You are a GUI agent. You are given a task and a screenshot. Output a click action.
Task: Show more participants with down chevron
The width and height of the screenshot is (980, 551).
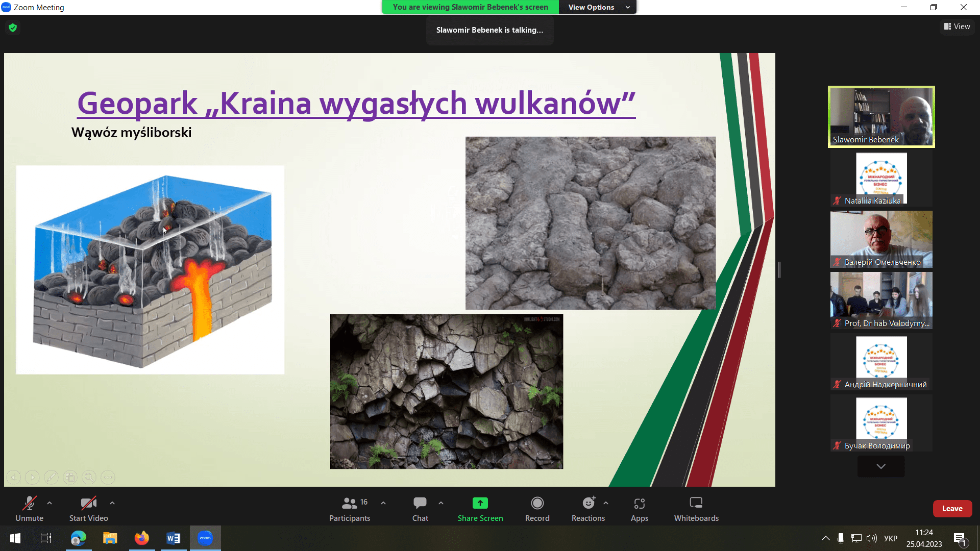pyautogui.click(x=881, y=466)
